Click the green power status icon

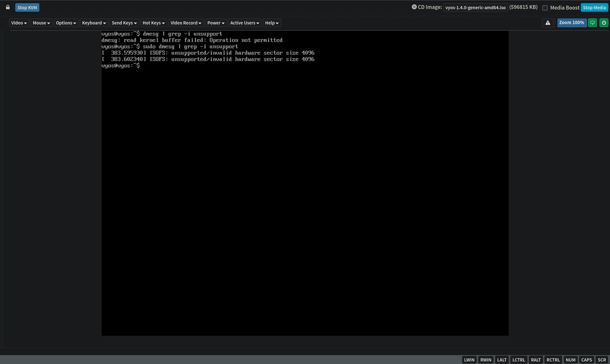pos(604,23)
